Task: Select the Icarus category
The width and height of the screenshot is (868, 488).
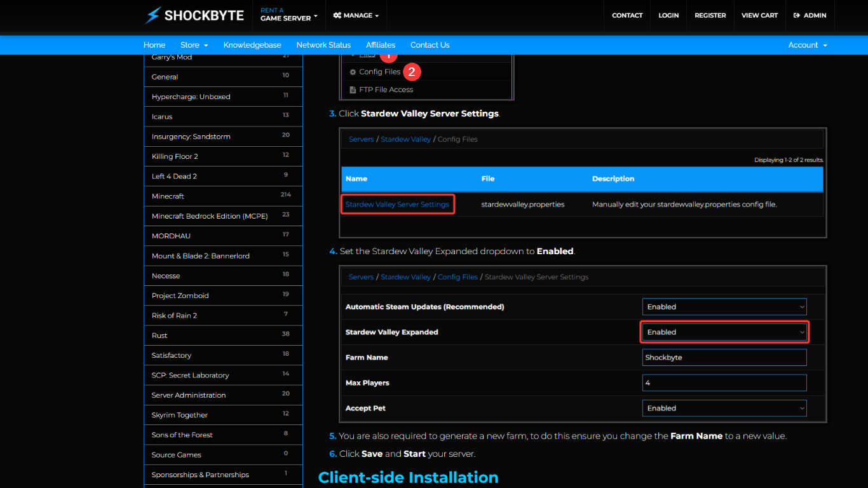Action: 223,116
